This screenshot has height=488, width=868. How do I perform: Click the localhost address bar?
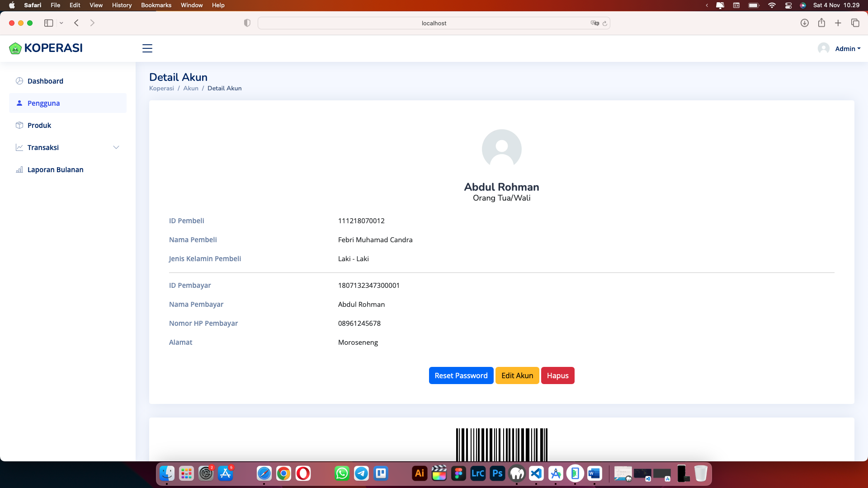[x=433, y=23]
